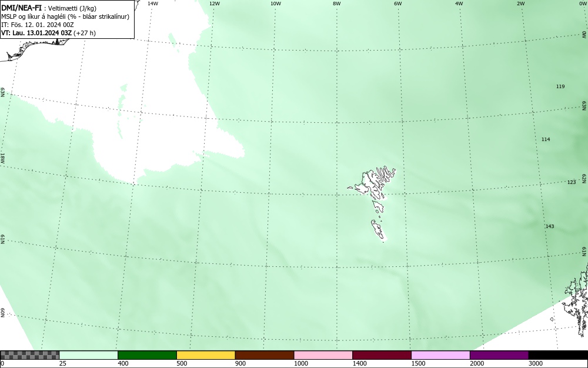Click the value label 114 on the map

point(546,139)
